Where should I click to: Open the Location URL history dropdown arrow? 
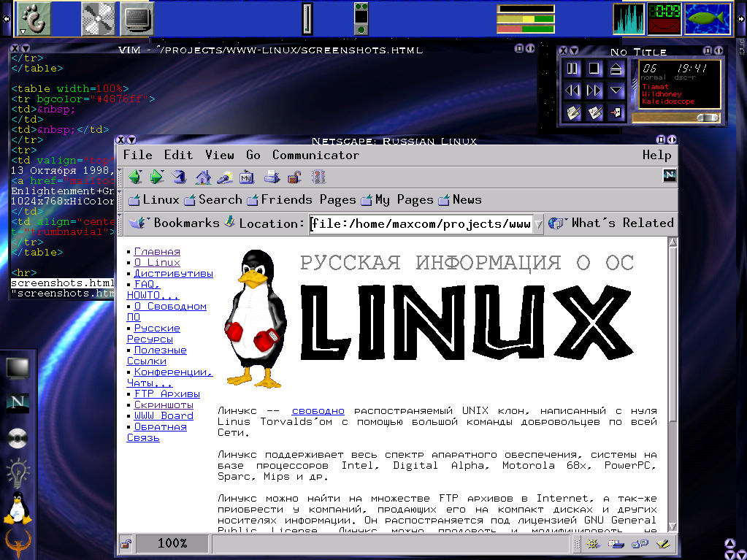click(538, 224)
